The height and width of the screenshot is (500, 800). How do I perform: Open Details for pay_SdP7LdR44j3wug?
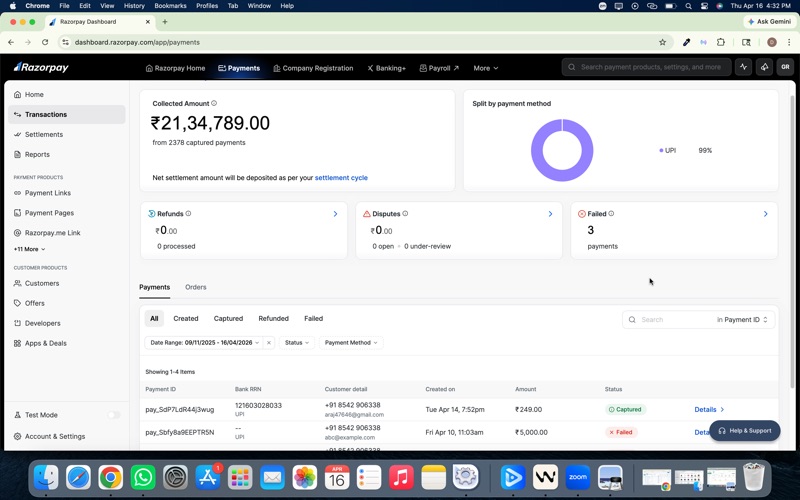[x=709, y=409]
